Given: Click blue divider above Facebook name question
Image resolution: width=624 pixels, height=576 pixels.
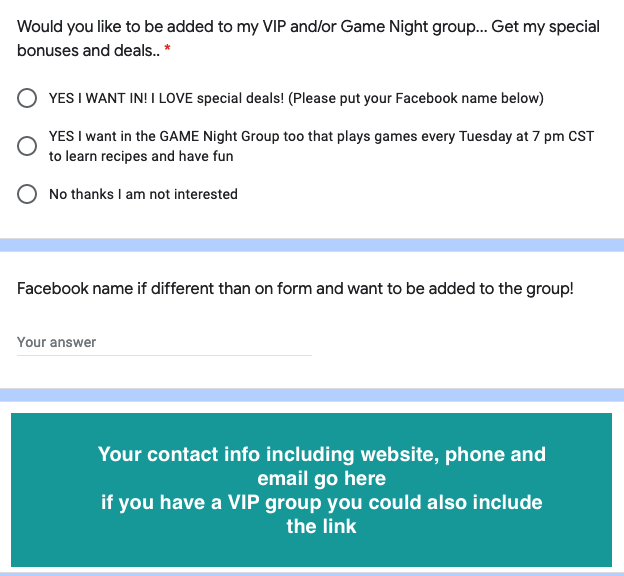Looking at the screenshot, I should 312,244.
